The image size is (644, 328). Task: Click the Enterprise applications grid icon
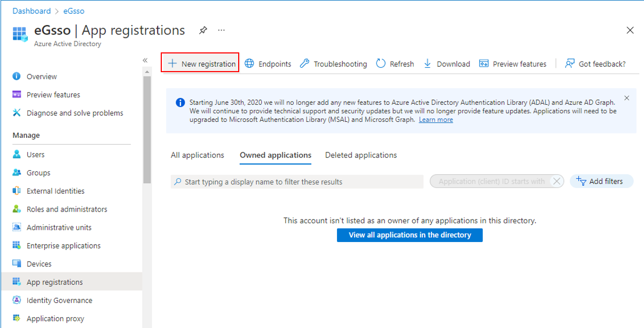(x=17, y=246)
